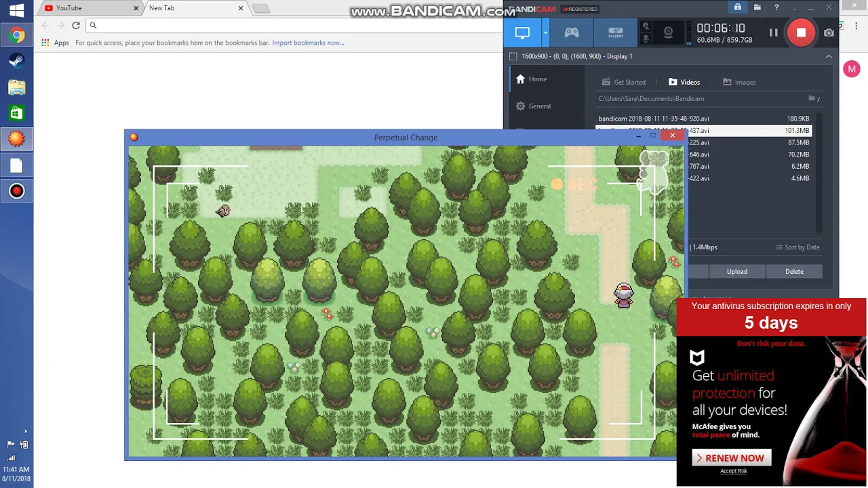This screenshot has width=868, height=488.
Task: Switch to Images tab in Bandicam
Action: tap(739, 82)
